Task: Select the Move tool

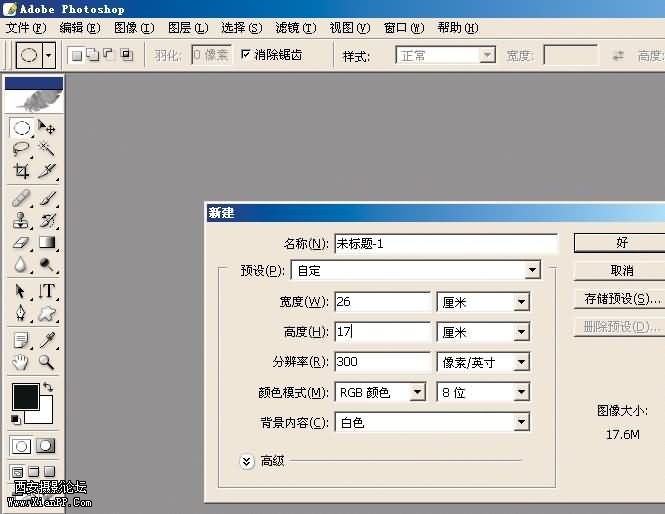Action: tap(46, 127)
